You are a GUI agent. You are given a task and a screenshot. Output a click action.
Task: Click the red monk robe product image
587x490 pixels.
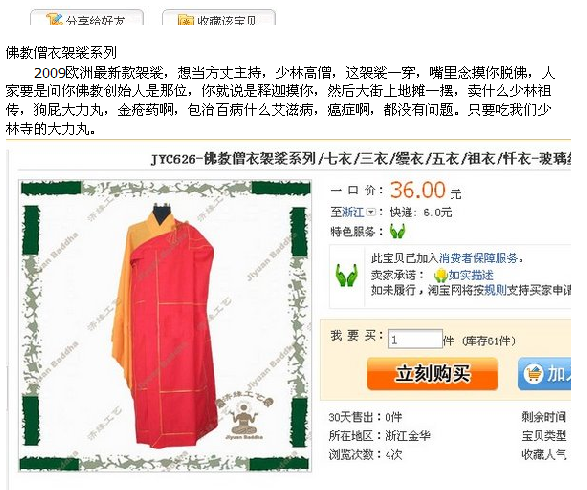(x=165, y=326)
